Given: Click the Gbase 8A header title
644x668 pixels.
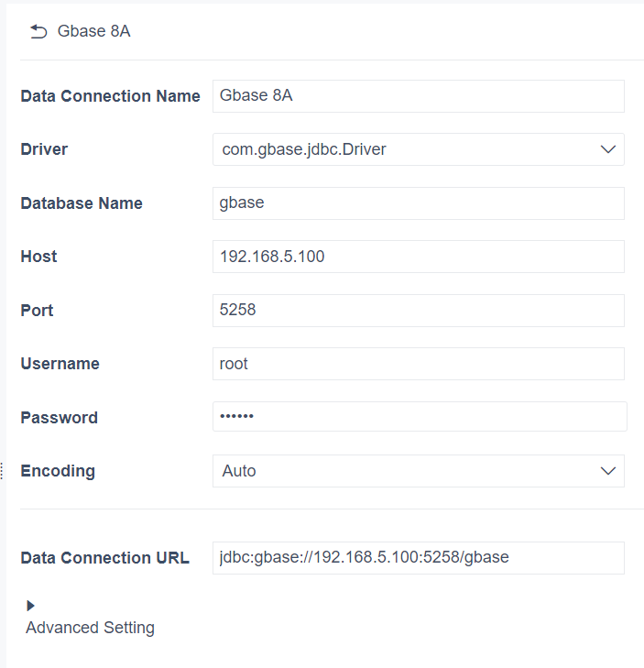Looking at the screenshot, I should click(x=93, y=32).
